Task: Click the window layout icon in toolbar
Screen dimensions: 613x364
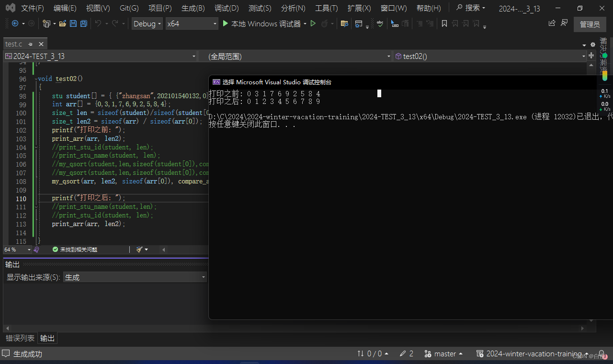Action: 359,23
